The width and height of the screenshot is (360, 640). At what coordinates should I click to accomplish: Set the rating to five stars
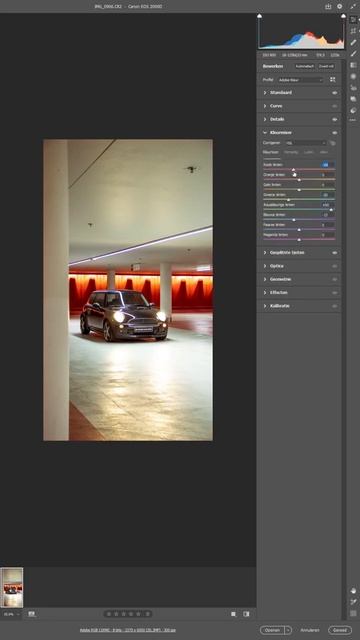click(x=138, y=614)
